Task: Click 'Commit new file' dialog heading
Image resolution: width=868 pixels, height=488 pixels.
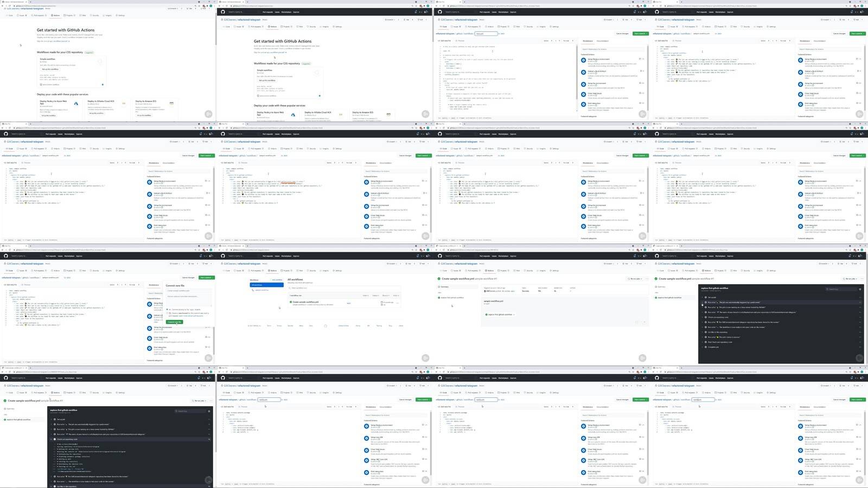Action: (175, 285)
